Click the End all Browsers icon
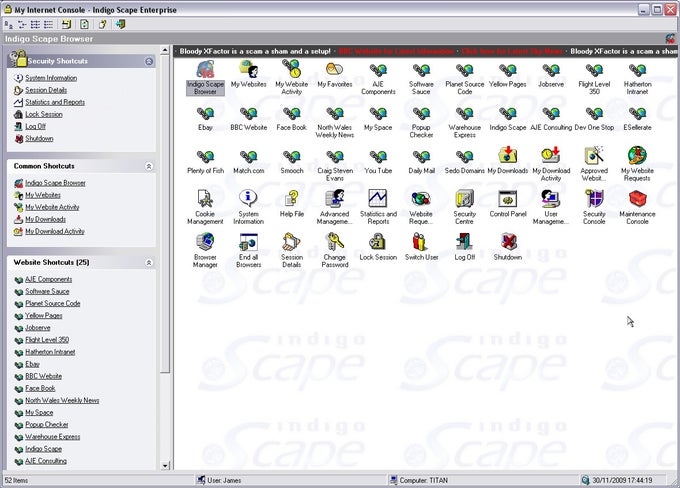Image resolution: width=680 pixels, height=488 pixels. tap(248, 242)
